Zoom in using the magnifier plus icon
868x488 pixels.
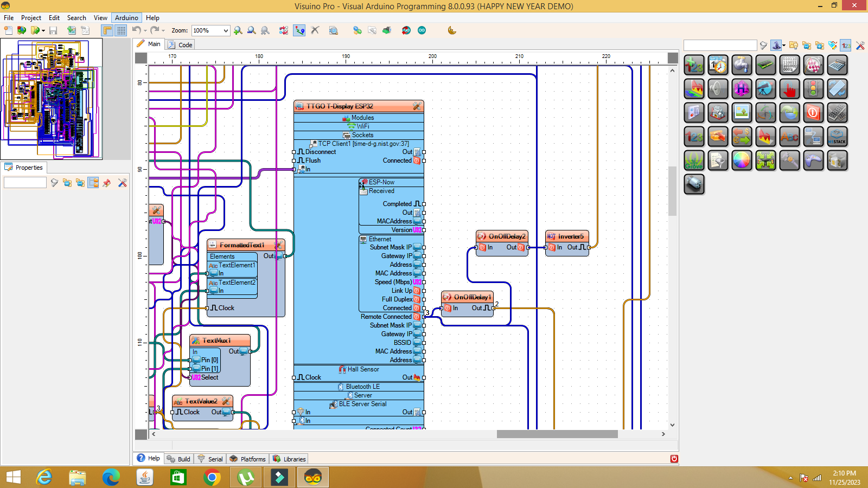238,30
